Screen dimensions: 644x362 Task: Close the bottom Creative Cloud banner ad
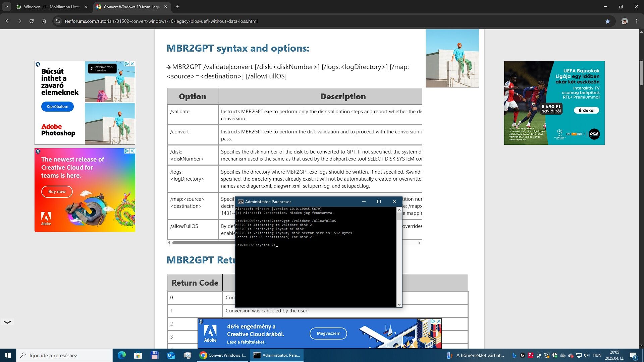(439, 321)
